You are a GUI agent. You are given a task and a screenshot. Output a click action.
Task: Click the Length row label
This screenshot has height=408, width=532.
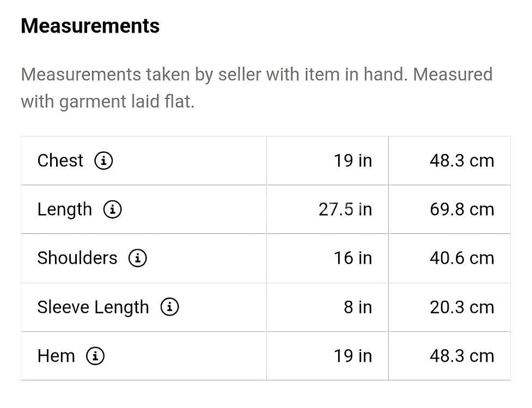pyautogui.click(x=65, y=209)
